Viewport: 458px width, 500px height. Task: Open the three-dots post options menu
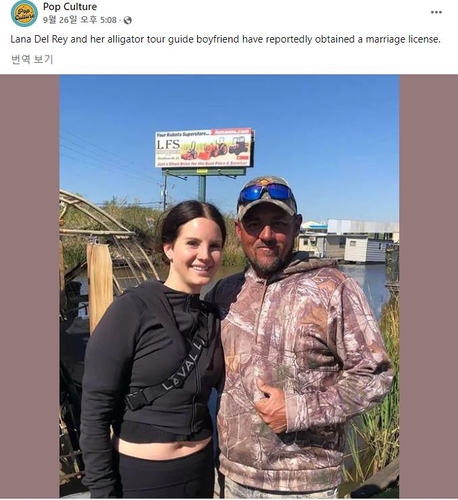[436, 12]
